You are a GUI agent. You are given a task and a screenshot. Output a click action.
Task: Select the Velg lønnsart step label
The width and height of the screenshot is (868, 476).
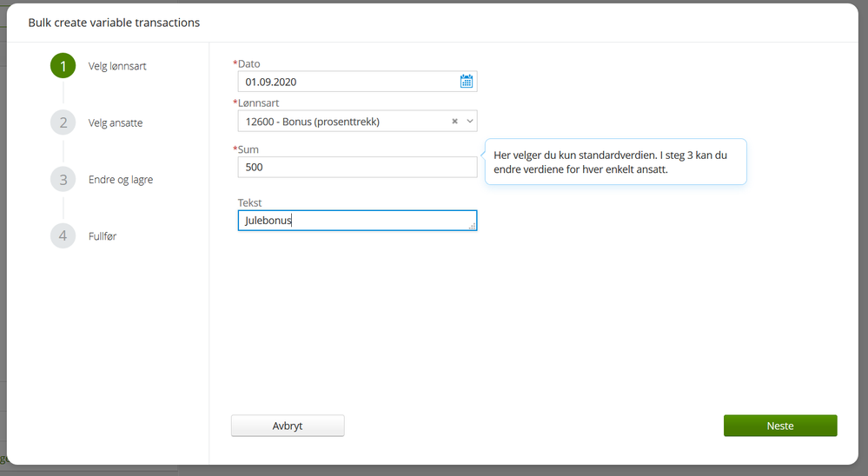click(117, 66)
